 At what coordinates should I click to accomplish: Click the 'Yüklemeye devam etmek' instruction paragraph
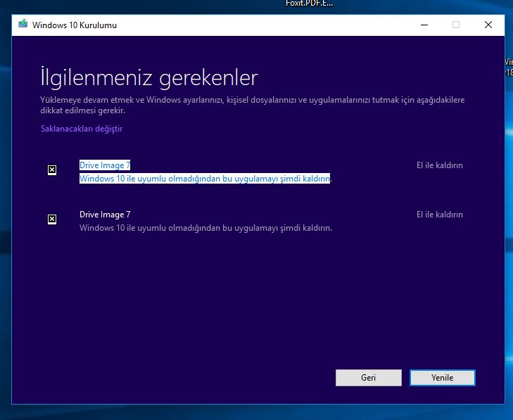(x=252, y=105)
